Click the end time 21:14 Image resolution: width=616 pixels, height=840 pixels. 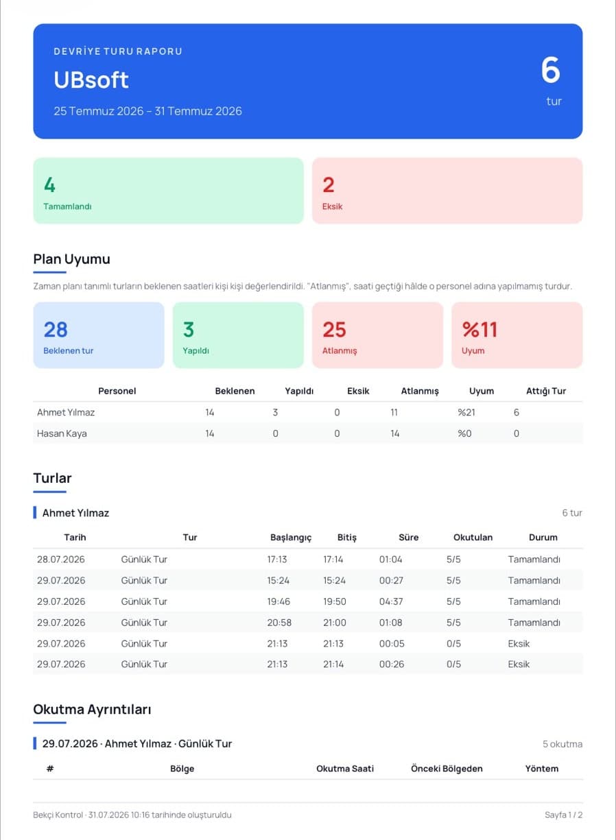click(x=333, y=664)
